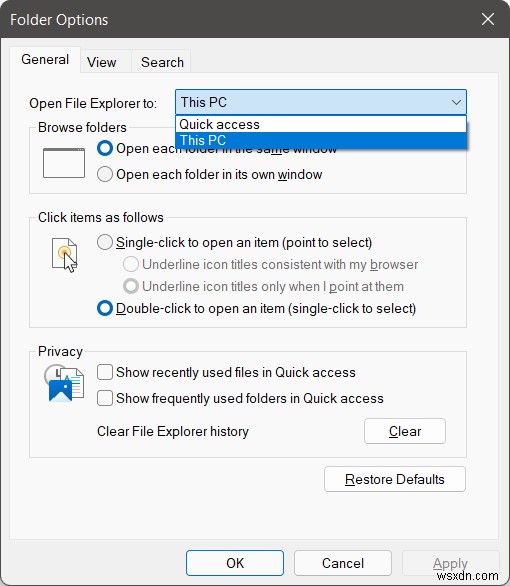This screenshot has width=510, height=586.
Task: Click the Open File Explorer to label
Action: click(x=93, y=103)
